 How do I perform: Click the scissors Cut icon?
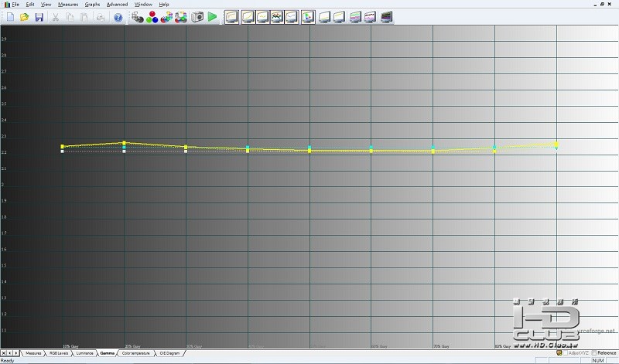point(55,17)
